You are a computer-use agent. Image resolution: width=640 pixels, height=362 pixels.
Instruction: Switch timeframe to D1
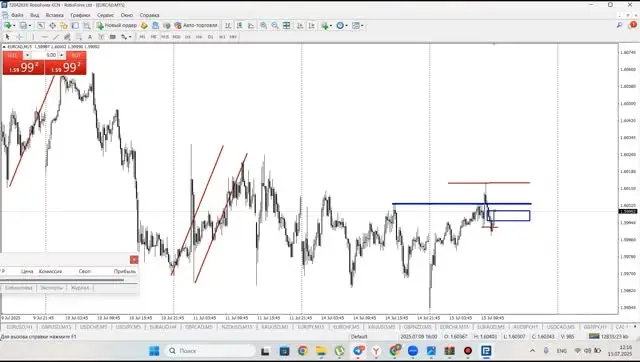(x=211, y=37)
